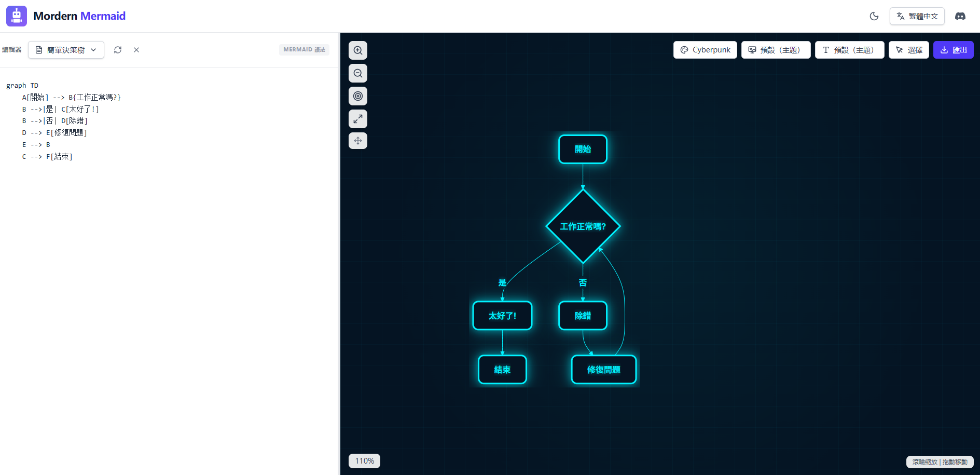The image size is (980, 475).
Task: Click the 110% zoom level indicator
Action: [x=364, y=461]
